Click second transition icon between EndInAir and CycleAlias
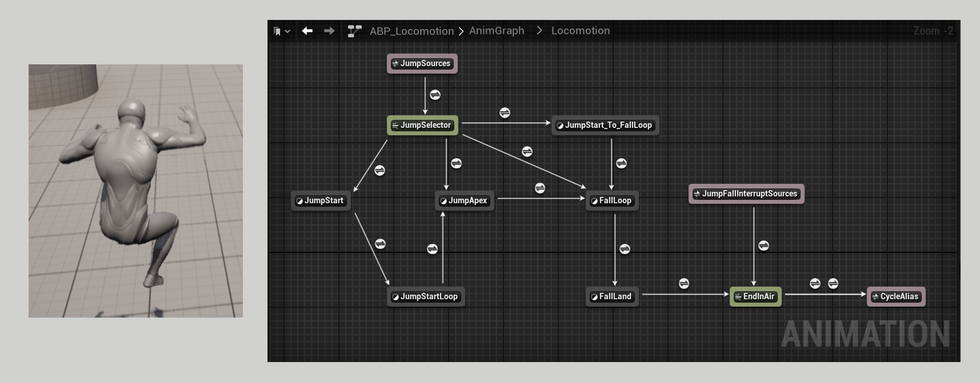 point(833,283)
